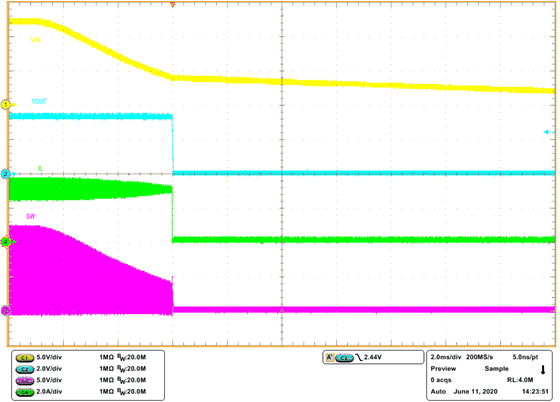Select the yellow channel 1 ground marker

click(x=6, y=105)
